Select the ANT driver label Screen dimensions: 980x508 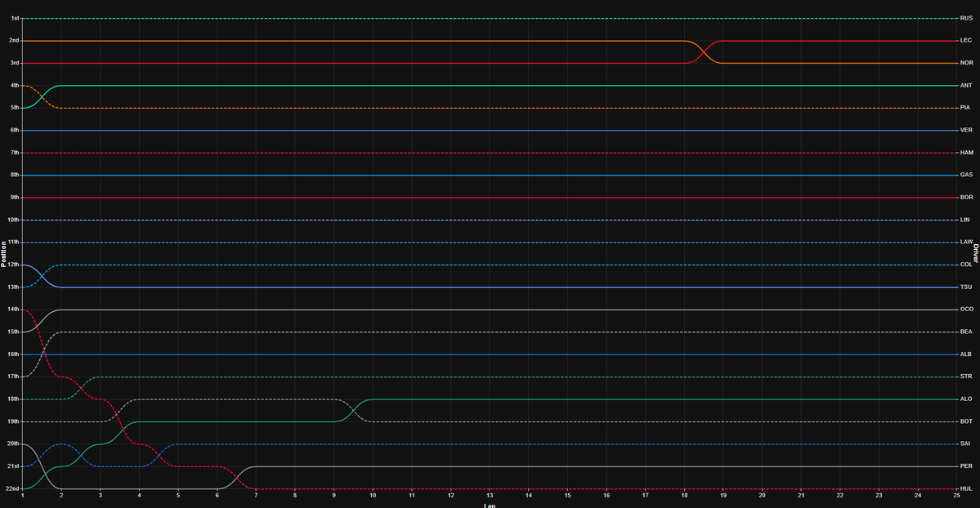966,86
